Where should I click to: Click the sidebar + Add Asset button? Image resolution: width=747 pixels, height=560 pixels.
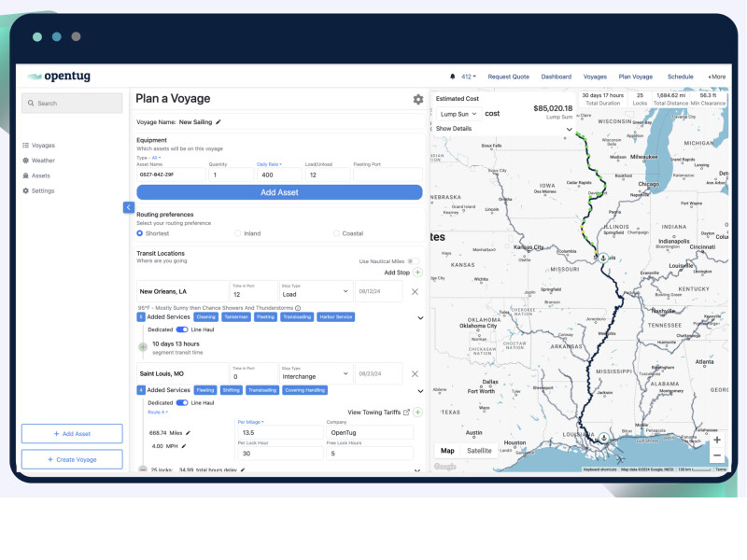pyautogui.click(x=72, y=434)
